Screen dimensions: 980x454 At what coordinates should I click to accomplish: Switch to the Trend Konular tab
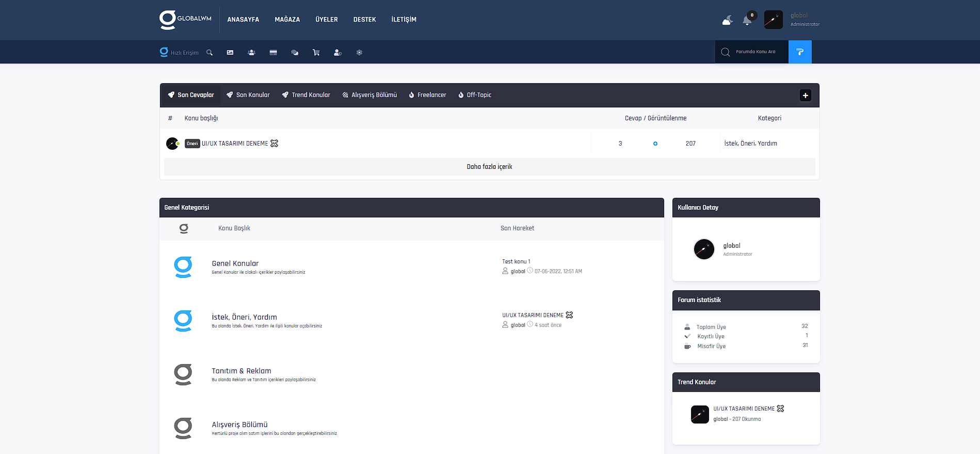pyautogui.click(x=306, y=95)
